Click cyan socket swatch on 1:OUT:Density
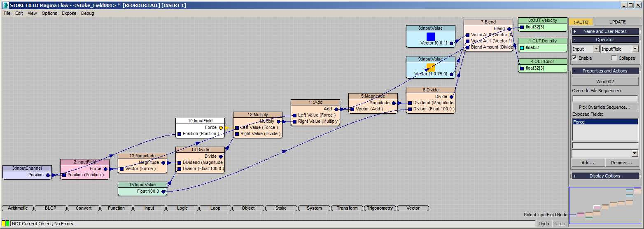This screenshot has height=229, width=644. click(522, 48)
